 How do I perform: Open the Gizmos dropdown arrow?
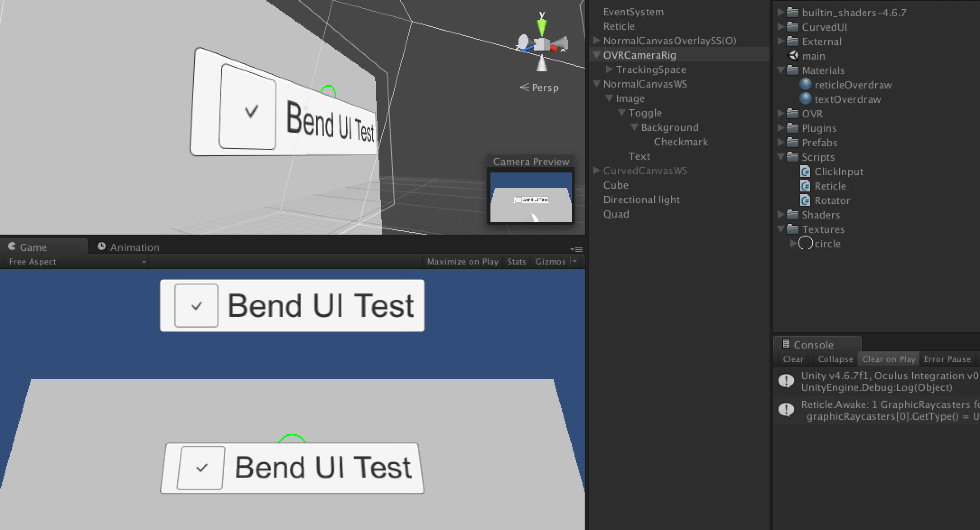click(575, 261)
